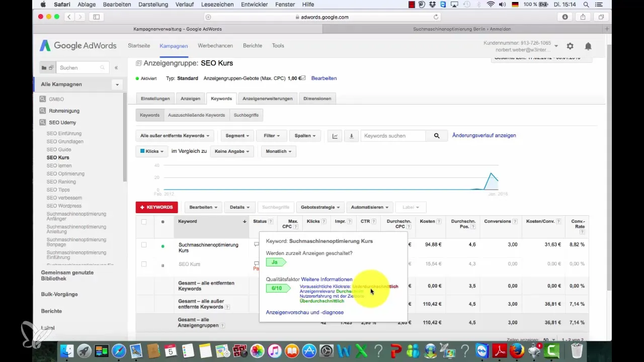Click the folder view icon in sidebar
644x362 pixels.
(x=44, y=67)
